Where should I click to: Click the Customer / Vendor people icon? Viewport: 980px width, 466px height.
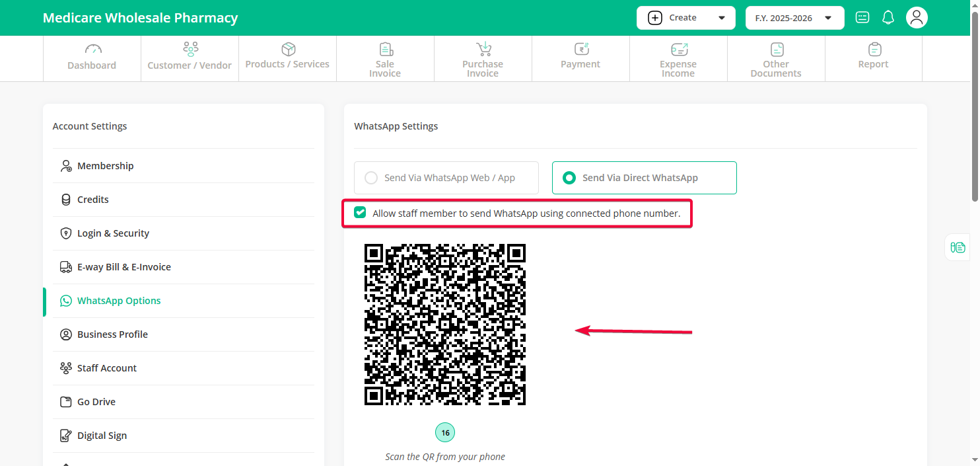click(x=190, y=50)
